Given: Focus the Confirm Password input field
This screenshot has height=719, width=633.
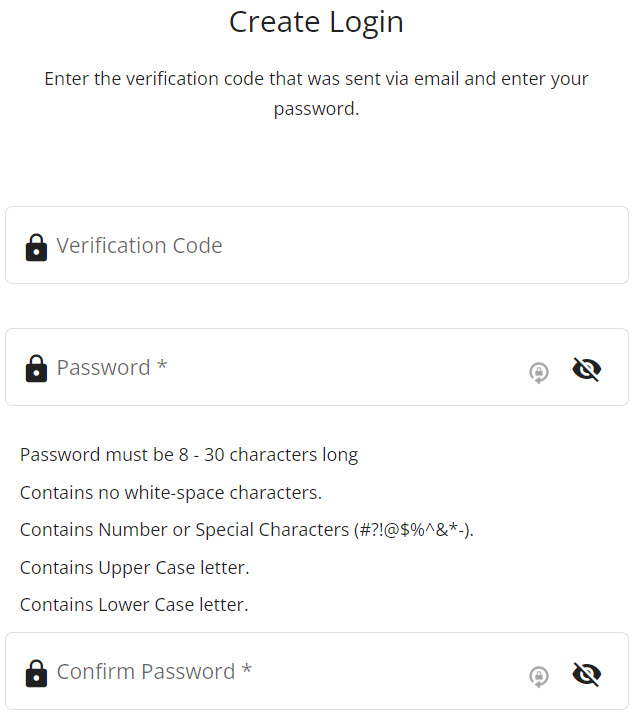Looking at the screenshot, I should [x=316, y=671].
